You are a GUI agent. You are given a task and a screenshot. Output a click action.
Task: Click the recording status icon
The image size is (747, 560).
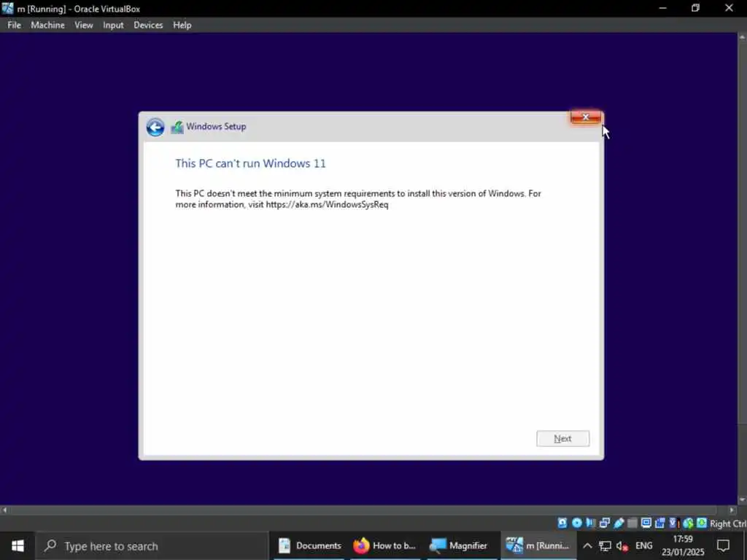(x=659, y=523)
